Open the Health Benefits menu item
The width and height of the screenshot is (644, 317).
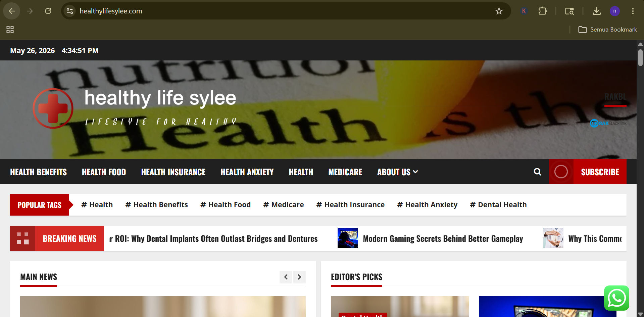(x=38, y=172)
